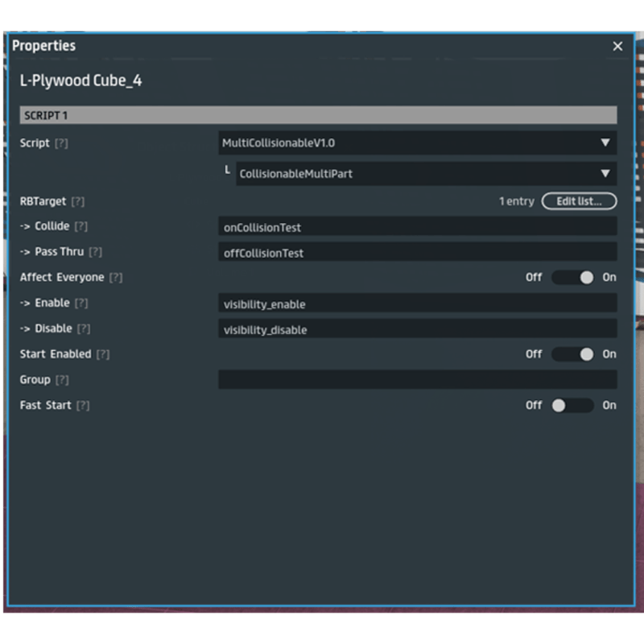Open the help tooltip for Collide
644x644 pixels.
(x=80, y=227)
